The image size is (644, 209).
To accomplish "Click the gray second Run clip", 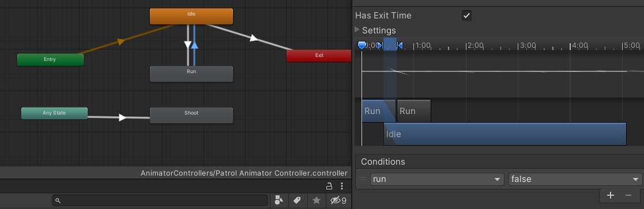I will (414, 111).
